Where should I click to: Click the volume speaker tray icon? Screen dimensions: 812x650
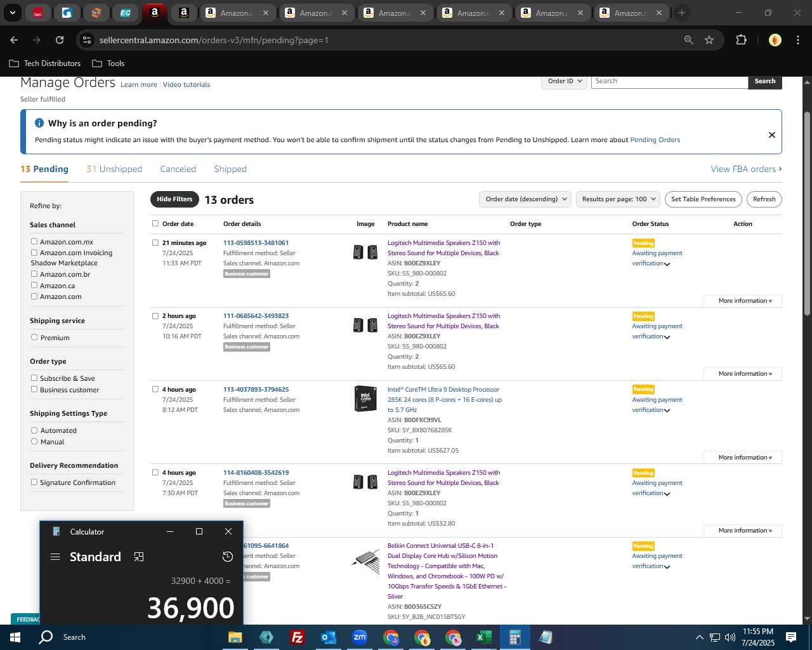coord(730,637)
